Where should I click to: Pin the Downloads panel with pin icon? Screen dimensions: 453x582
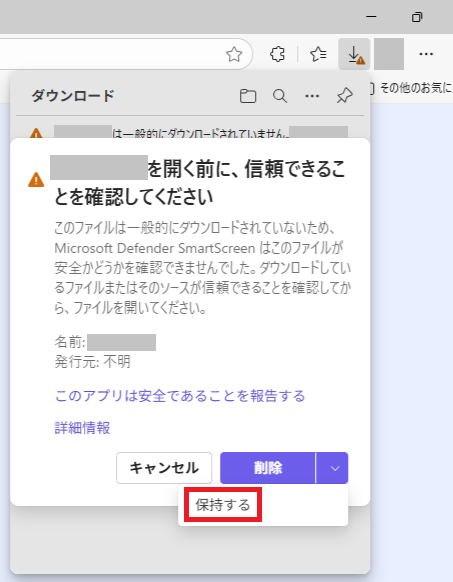click(x=345, y=96)
